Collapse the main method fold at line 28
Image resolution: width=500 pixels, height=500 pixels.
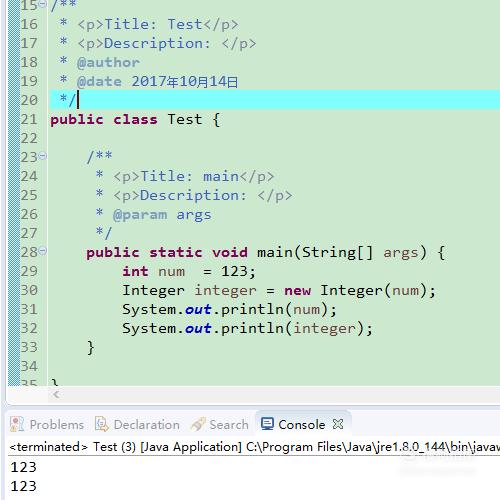[x=43, y=251]
